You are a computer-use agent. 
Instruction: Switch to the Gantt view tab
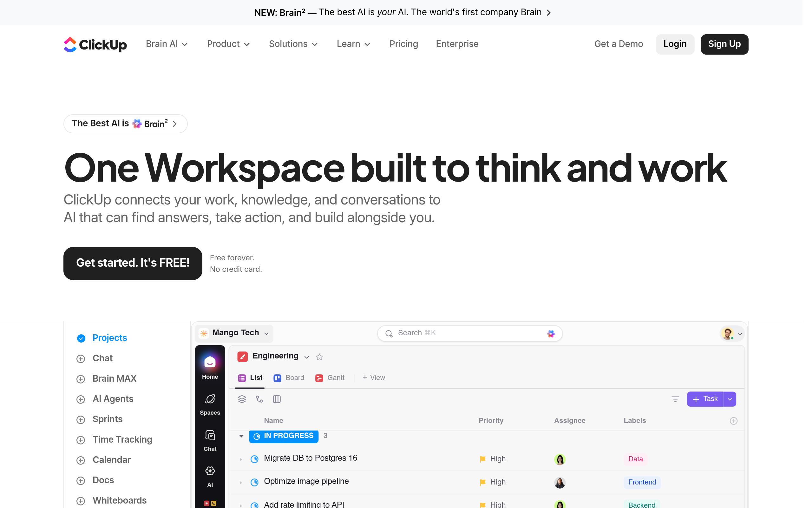(x=330, y=378)
